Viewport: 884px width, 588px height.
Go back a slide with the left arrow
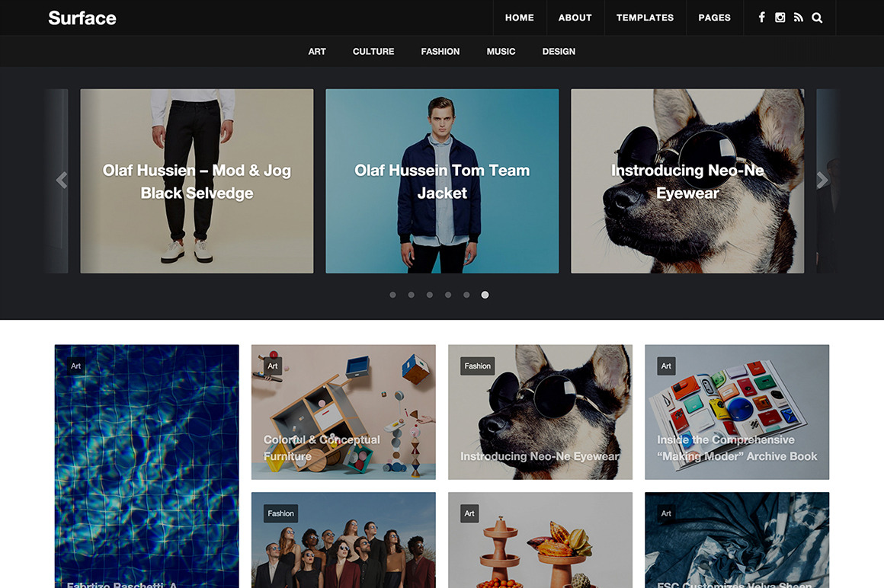click(62, 180)
